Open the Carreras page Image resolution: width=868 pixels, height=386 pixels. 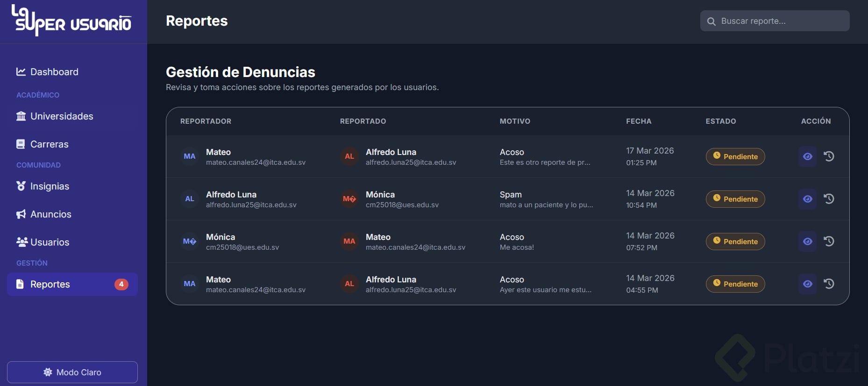[x=49, y=144]
